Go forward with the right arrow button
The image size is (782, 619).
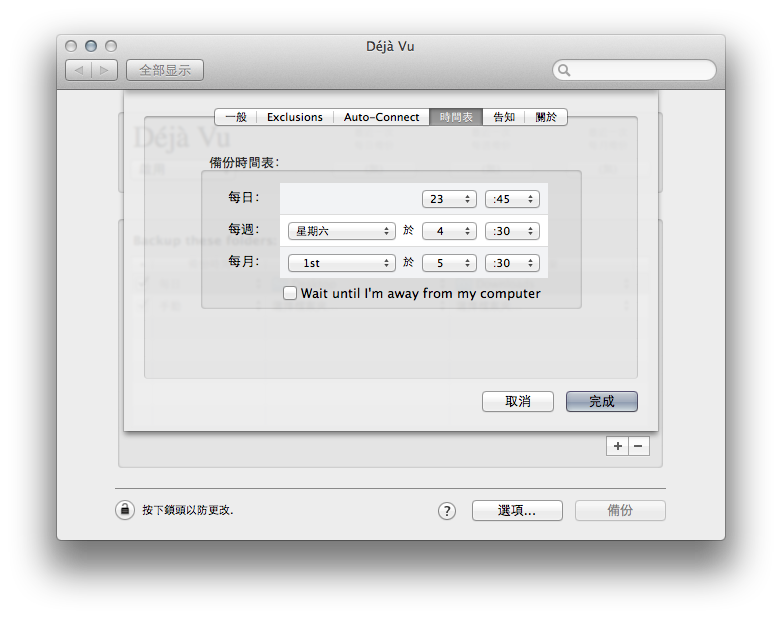104,70
